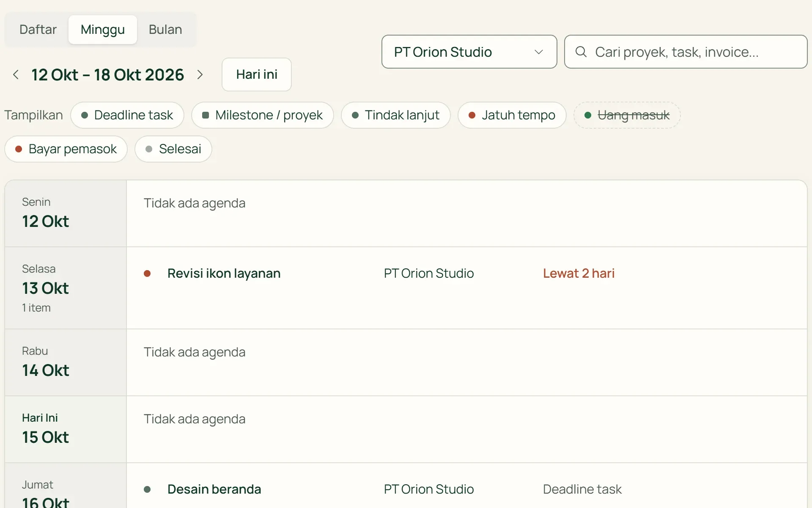Image resolution: width=812 pixels, height=508 pixels.
Task: Go to next week arrow
Action: pyautogui.click(x=200, y=75)
